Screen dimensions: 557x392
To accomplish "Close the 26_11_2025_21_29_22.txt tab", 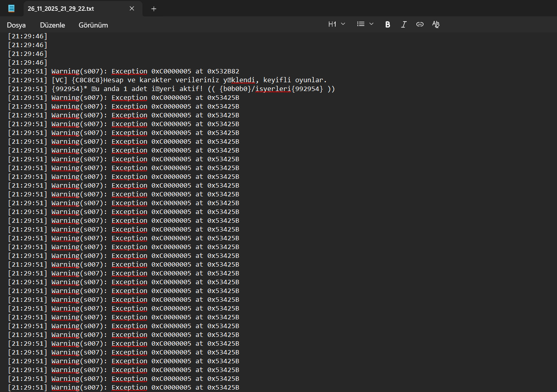I will tap(132, 9).
